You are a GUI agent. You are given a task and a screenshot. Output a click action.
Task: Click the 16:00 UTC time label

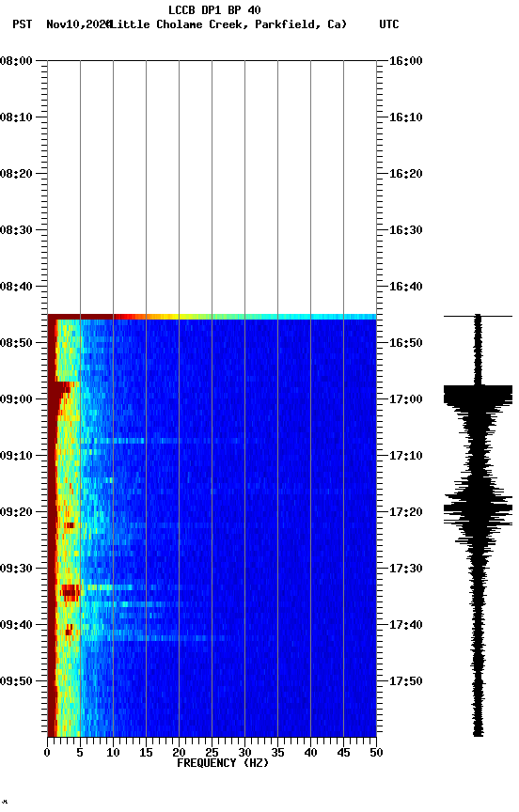tap(406, 61)
